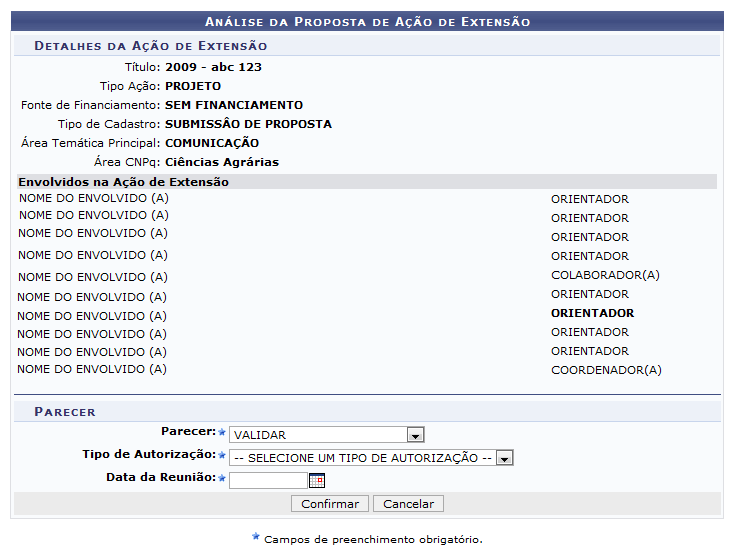
Task: Click the Tipo Ação value PROJETO
Action: click(193, 86)
